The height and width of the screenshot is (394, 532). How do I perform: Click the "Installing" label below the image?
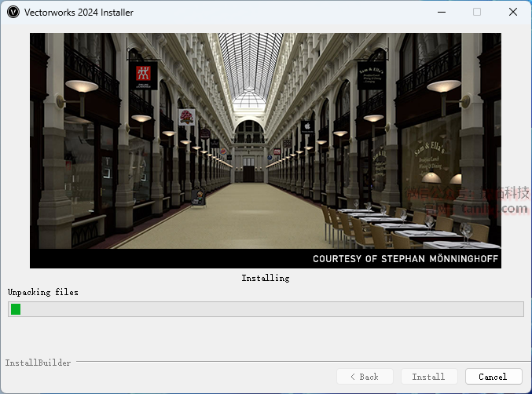[x=266, y=278]
